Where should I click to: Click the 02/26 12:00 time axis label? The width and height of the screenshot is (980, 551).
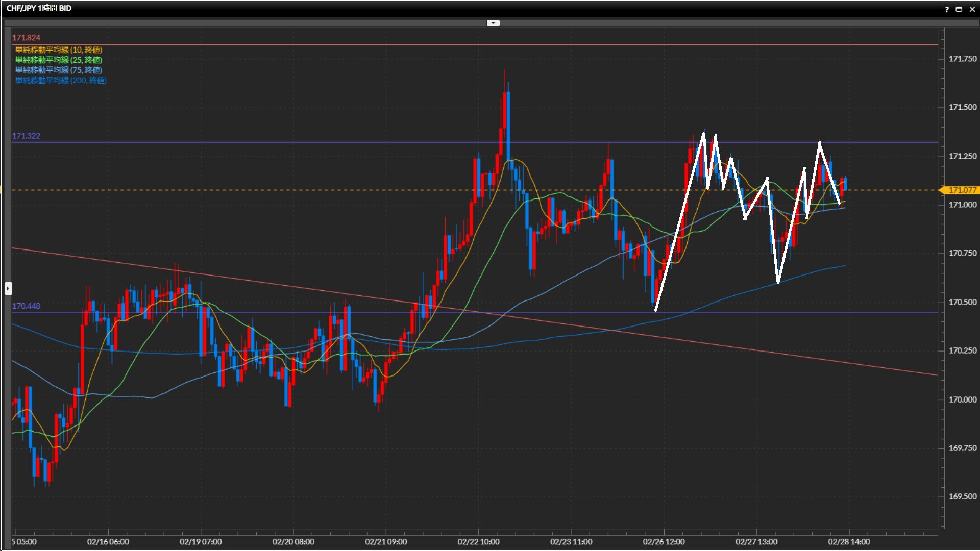[664, 542]
